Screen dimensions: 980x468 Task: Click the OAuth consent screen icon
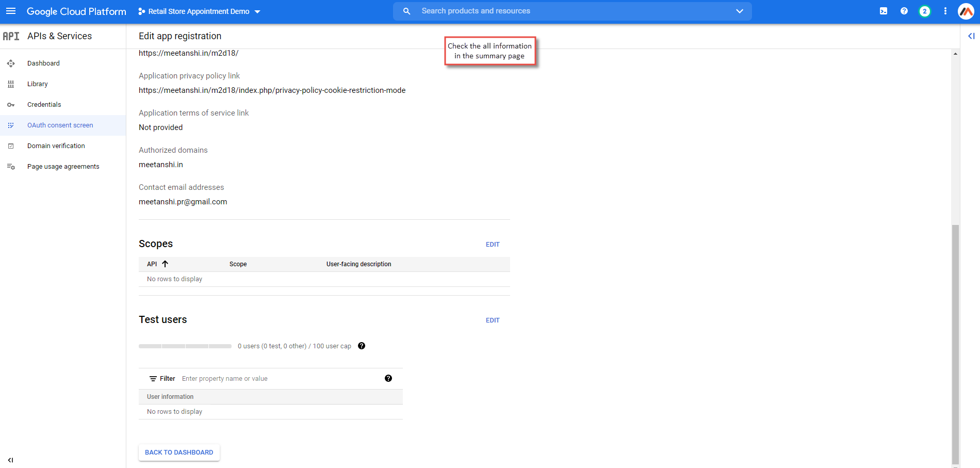point(11,125)
